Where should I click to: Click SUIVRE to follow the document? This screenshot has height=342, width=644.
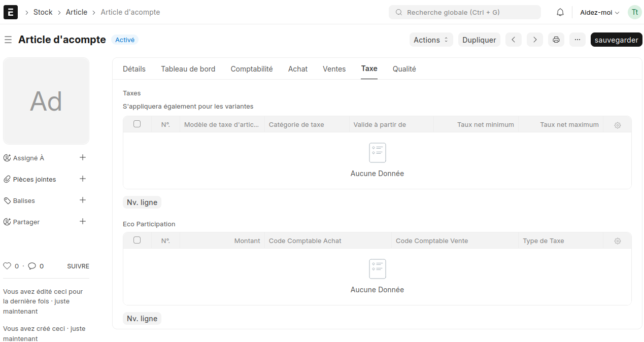tap(78, 266)
